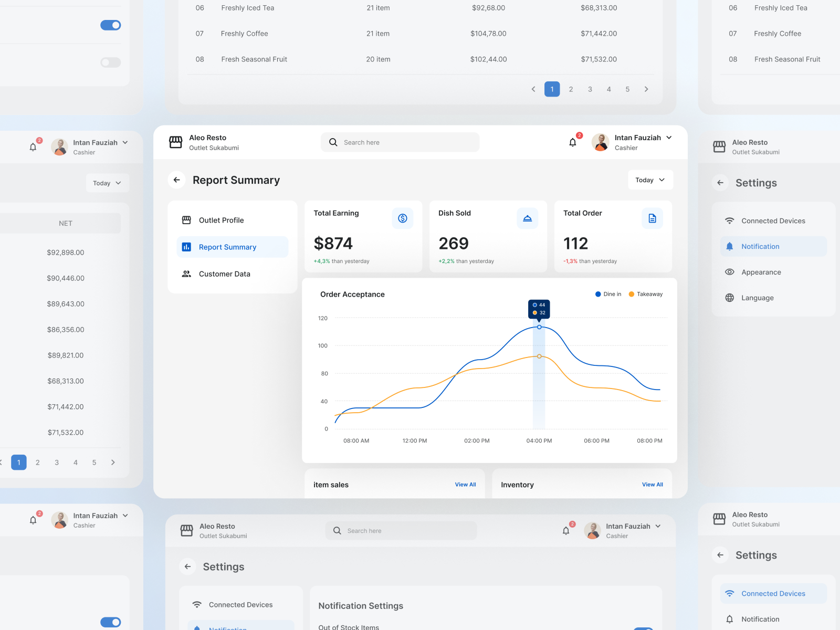Select the Language globe icon
The width and height of the screenshot is (840, 630).
(730, 298)
